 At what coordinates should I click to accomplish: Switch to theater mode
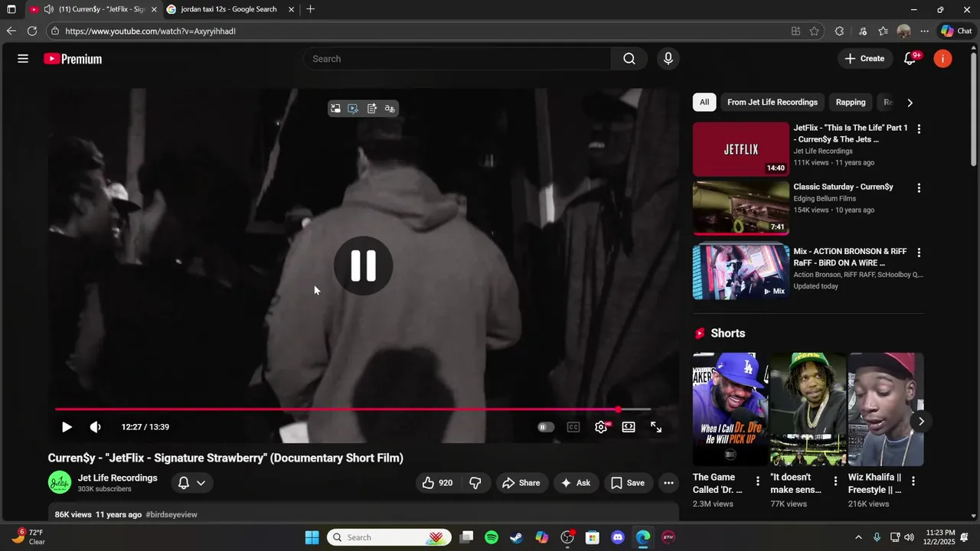[629, 427]
